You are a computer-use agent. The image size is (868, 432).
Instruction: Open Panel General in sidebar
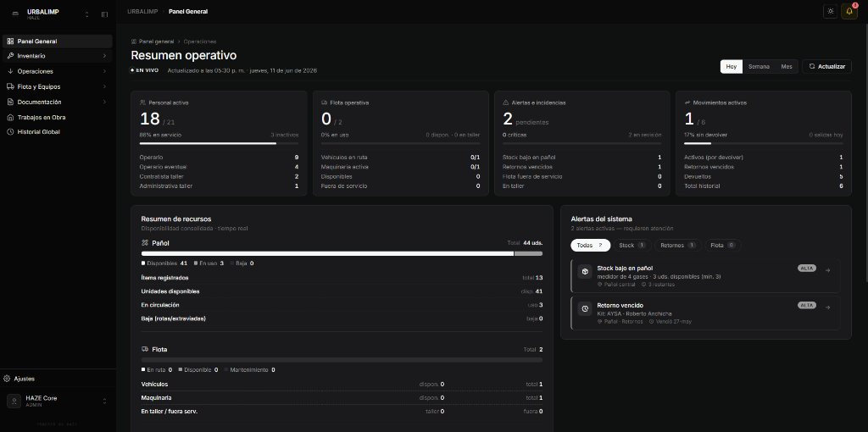pyautogui.click(x=58, y=42)
